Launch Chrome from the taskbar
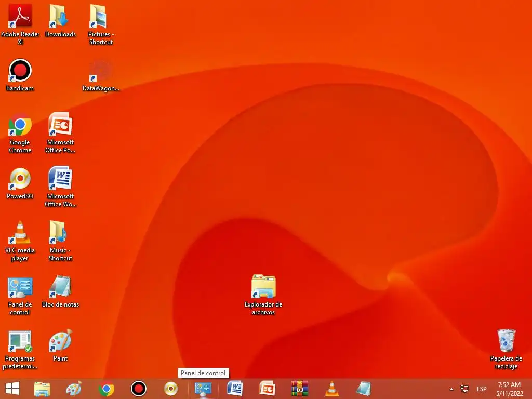This screenshot has height=399, width=532. point(106,389)
